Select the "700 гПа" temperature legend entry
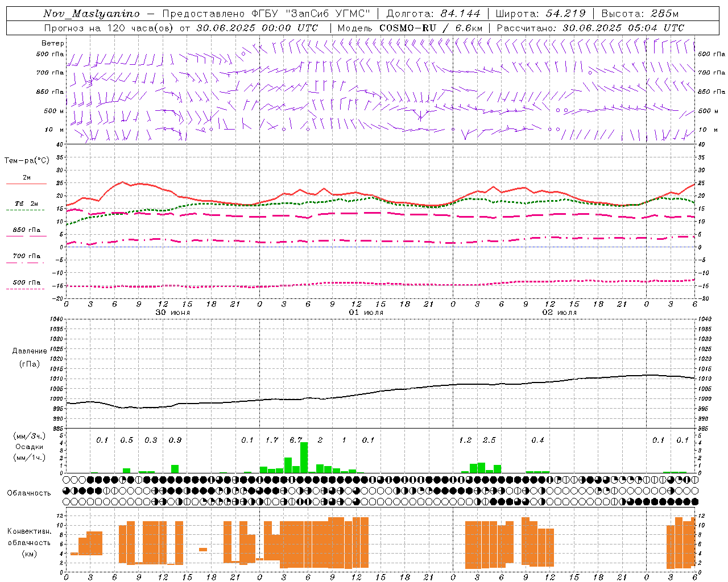The height and width of the screenshot is (582, 728). (x=26, y=259)
